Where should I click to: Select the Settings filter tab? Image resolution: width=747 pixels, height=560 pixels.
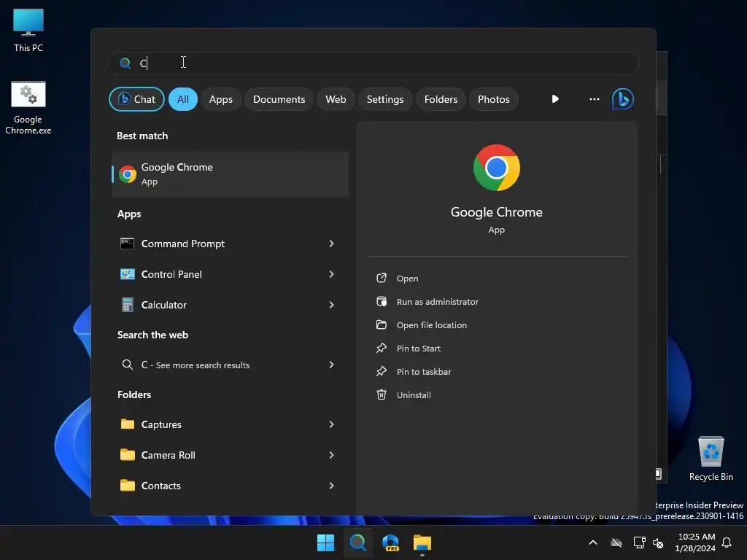tap(385, 99)
